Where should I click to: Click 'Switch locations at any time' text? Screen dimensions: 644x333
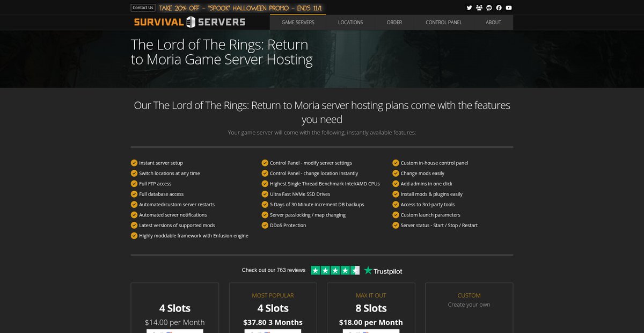pos(170,173)
